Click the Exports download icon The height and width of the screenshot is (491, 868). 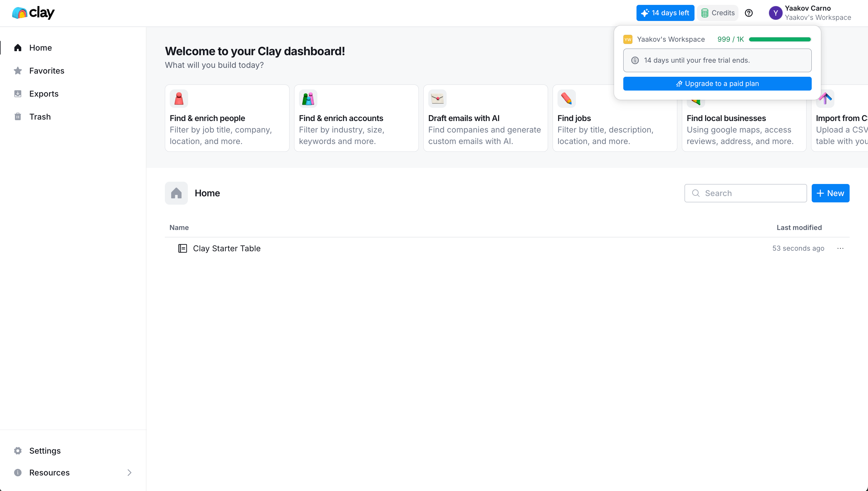coord(18,93)
